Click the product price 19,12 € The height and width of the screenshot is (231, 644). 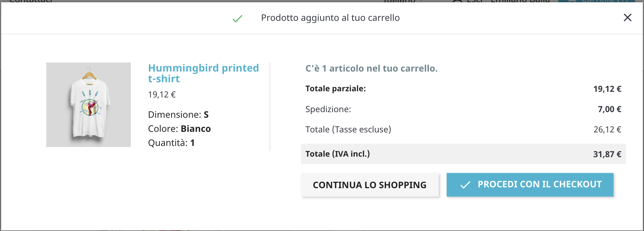[162, 95]
